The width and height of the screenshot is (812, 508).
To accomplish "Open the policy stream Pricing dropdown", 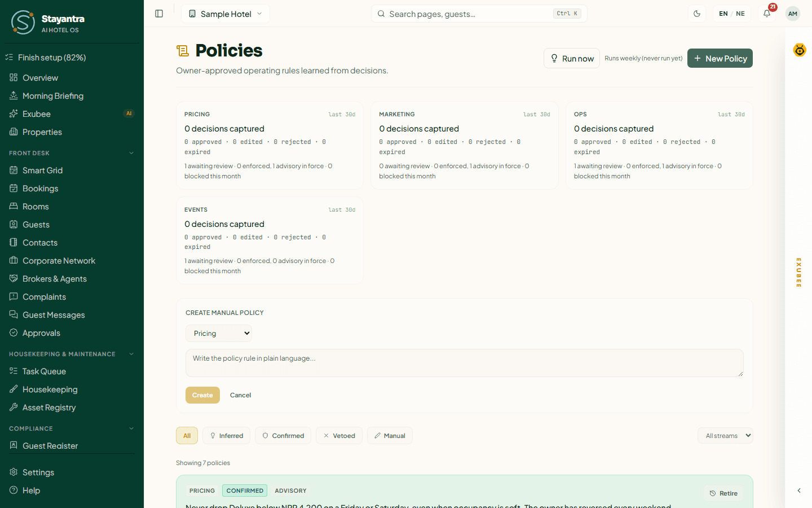I will coord(219,334).
